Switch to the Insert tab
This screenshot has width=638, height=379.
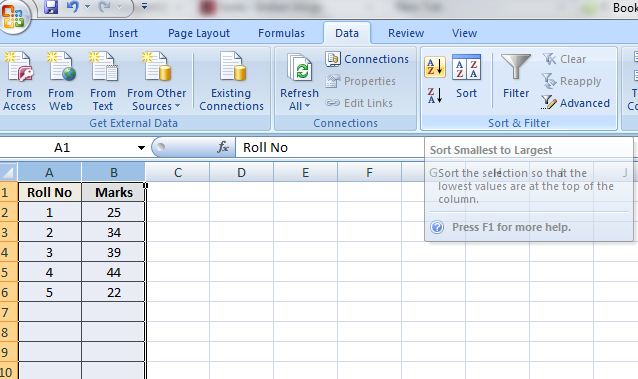click(123, 33)
